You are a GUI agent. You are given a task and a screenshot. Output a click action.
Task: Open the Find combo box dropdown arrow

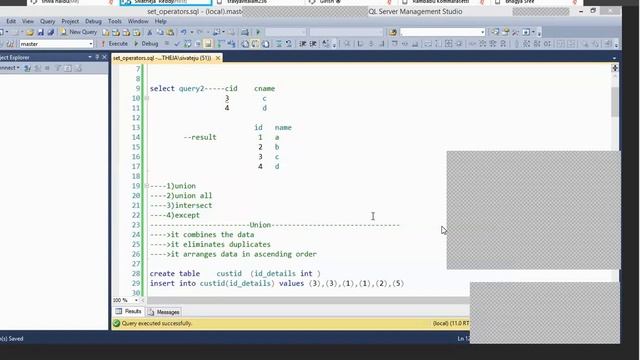point(482,32)
